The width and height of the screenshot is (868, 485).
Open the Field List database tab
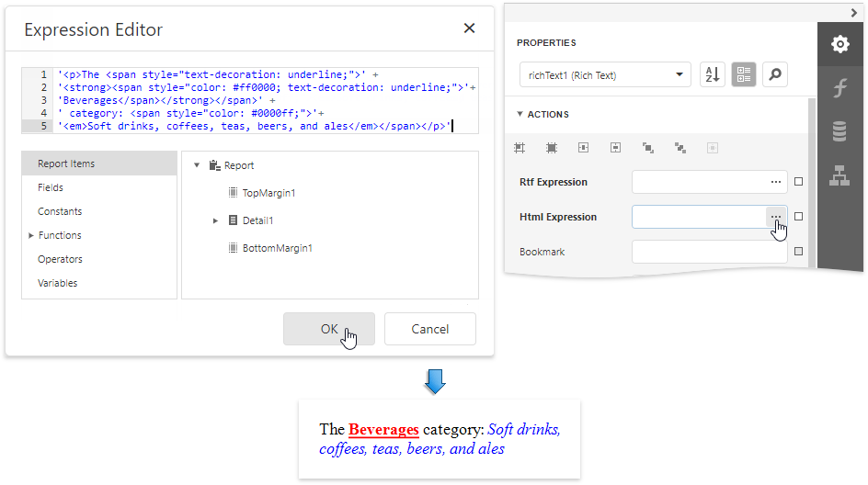click(839, 132)
